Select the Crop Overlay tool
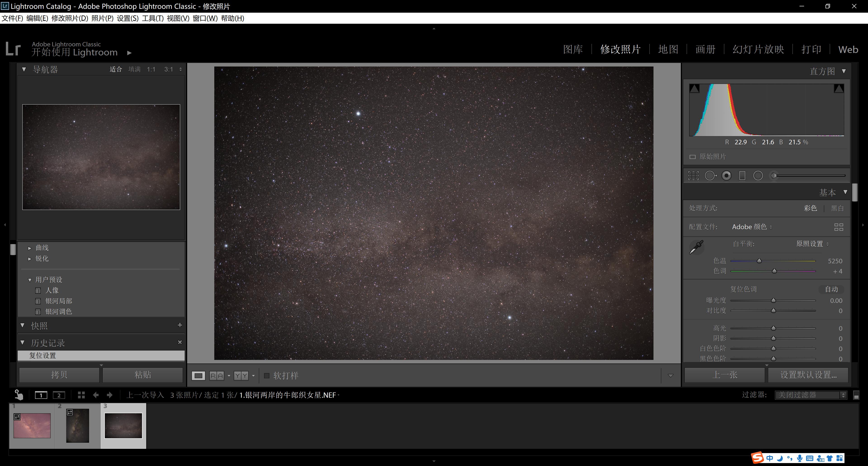Image resolution: width=868 pixels, height=466 pixels. (693, 175)
